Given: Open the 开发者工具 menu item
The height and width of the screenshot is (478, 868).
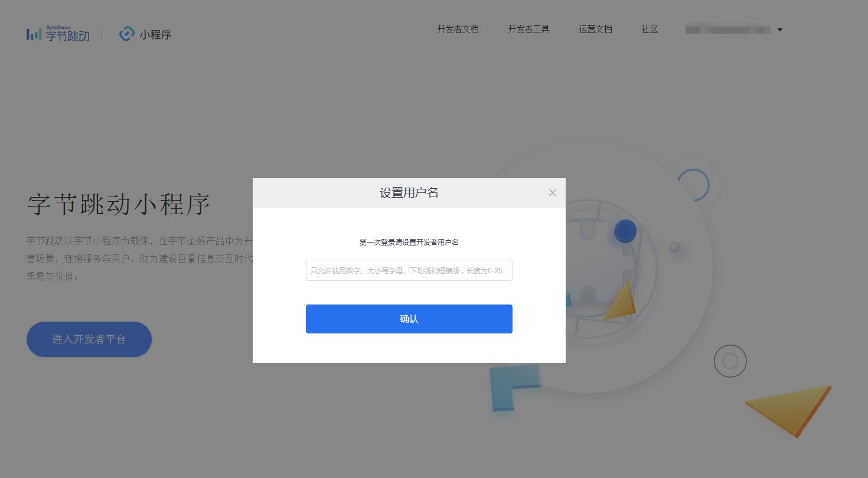Looking at the screenshot, I should click(528, 30).
